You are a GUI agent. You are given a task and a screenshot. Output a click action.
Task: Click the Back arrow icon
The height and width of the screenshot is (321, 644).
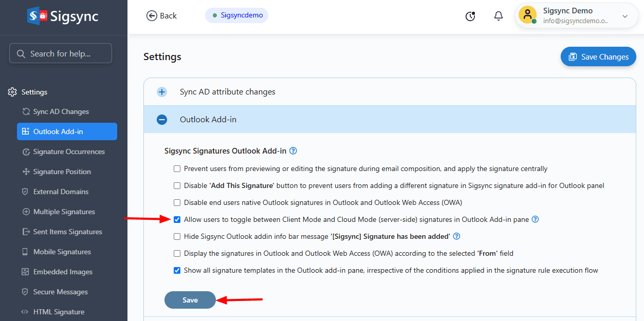click(152, 15)
